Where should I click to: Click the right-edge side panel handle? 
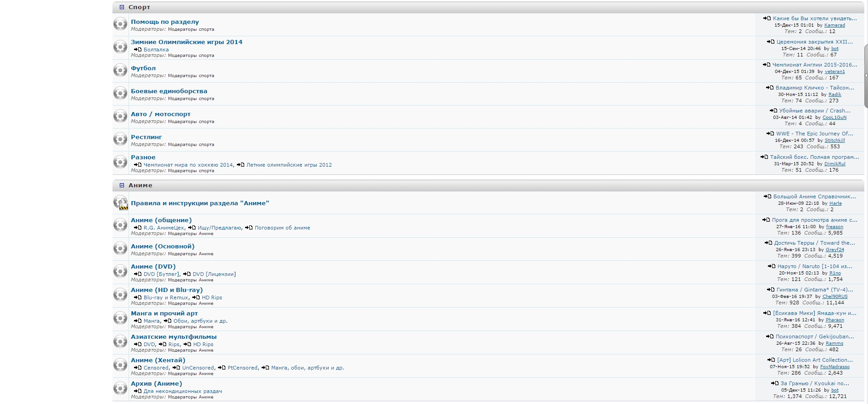tap(865, 76)
